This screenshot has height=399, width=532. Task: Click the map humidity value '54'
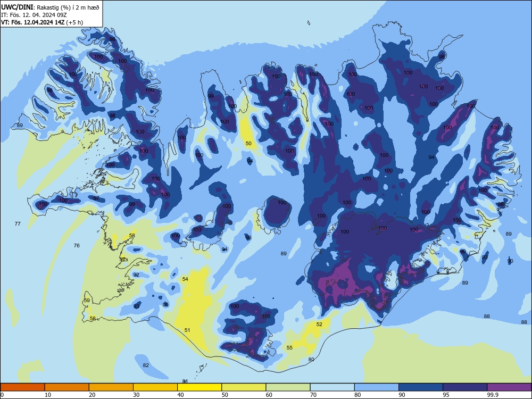point(185,279)
